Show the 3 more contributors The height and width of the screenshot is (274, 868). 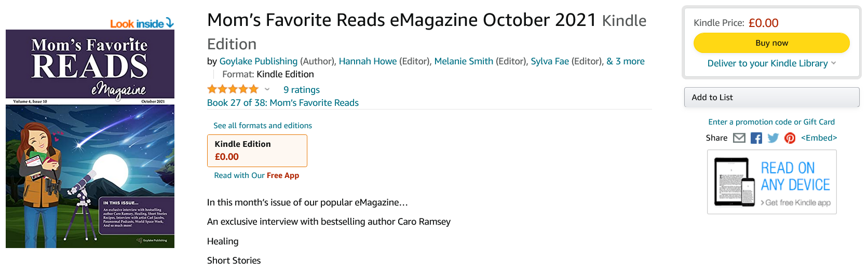tap(626, 61)
